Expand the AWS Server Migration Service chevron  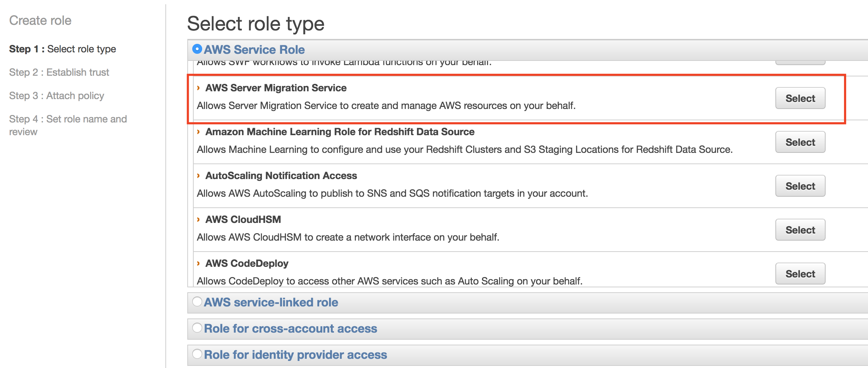pos(199,88)
